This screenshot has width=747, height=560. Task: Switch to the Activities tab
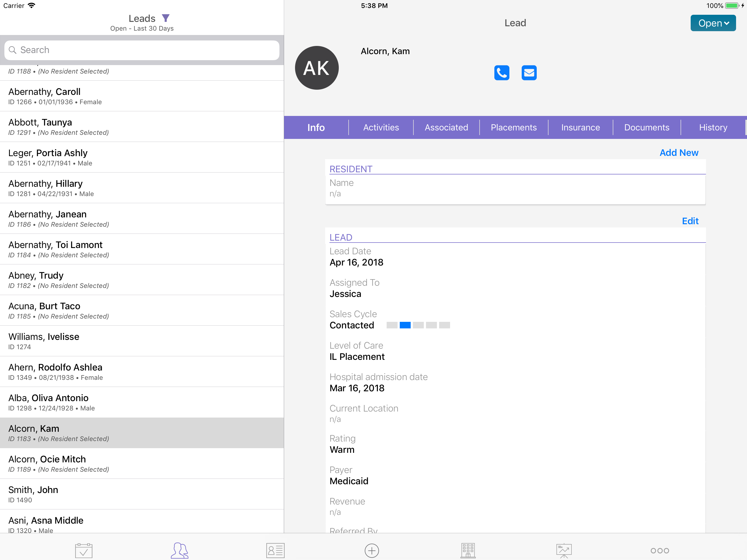[x=381, y=127]
